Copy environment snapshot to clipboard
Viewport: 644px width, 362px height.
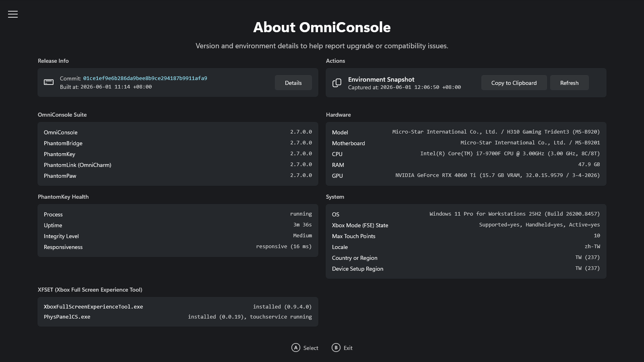pos(514,83)
